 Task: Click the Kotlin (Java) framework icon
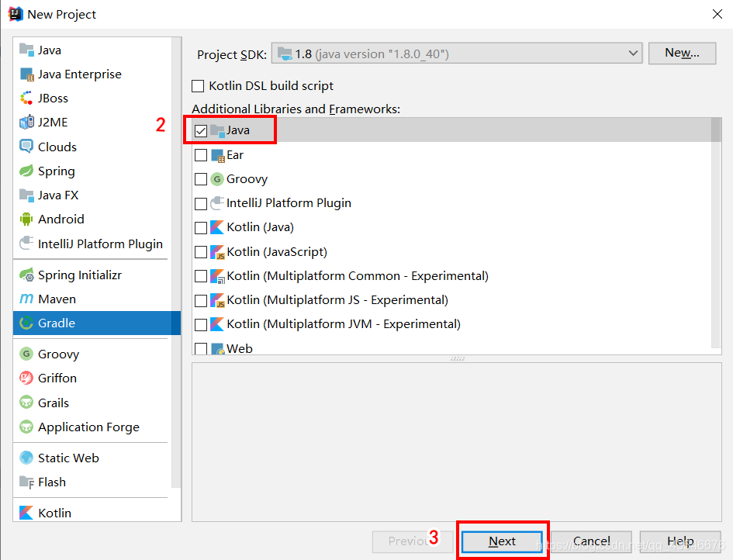(x=217, y=227)
